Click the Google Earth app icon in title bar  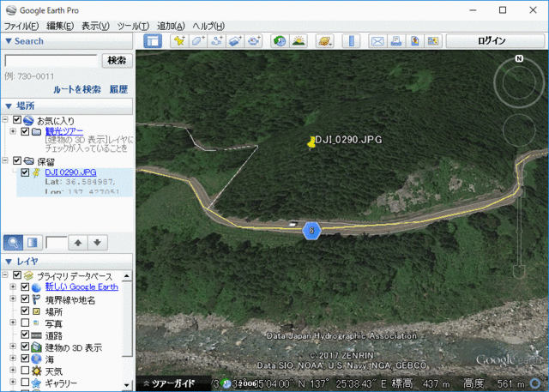coord(11,10)
